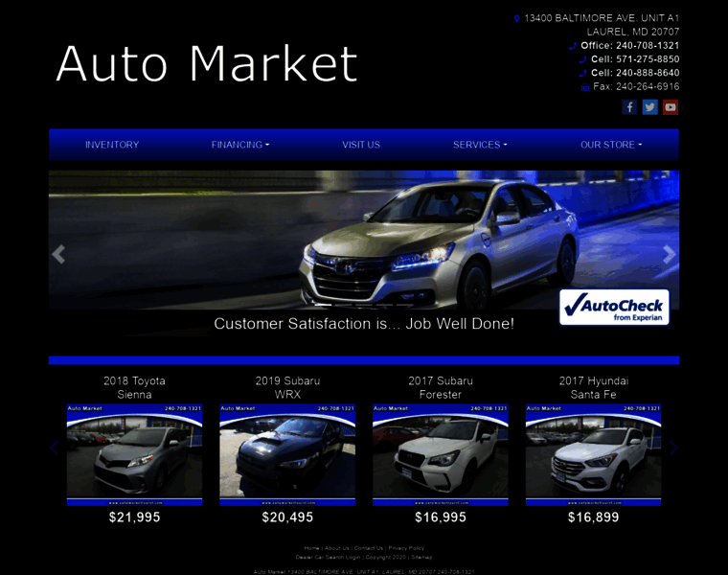The height and width of the screenshot is (575, 728).
Task: Open the Facebook page icon
Action: [x=629, y=107]
